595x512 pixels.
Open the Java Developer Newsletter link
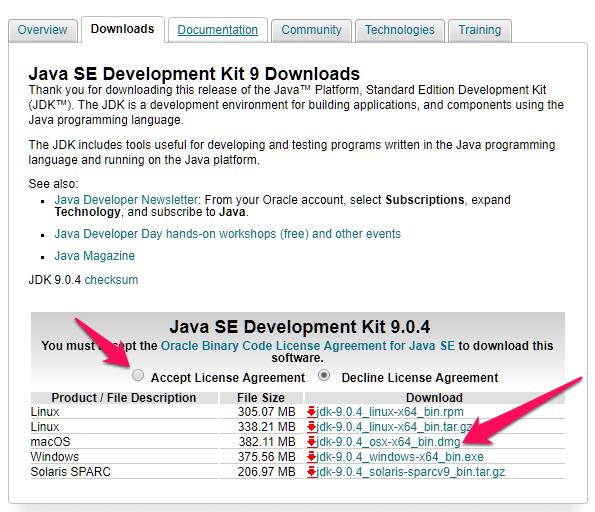click(126, 200)
